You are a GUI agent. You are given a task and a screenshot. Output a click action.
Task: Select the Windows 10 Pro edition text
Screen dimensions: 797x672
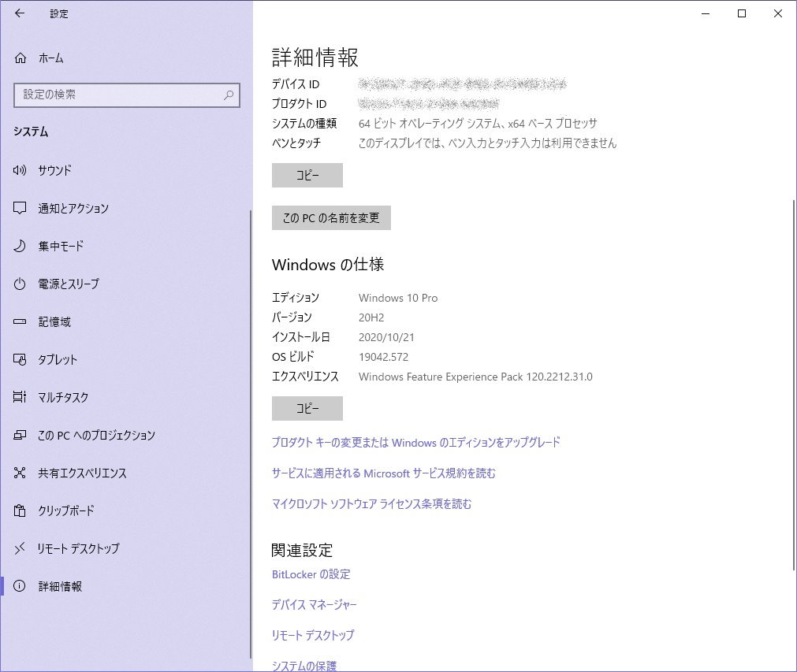pyautogui.click(x=398, y=298)
